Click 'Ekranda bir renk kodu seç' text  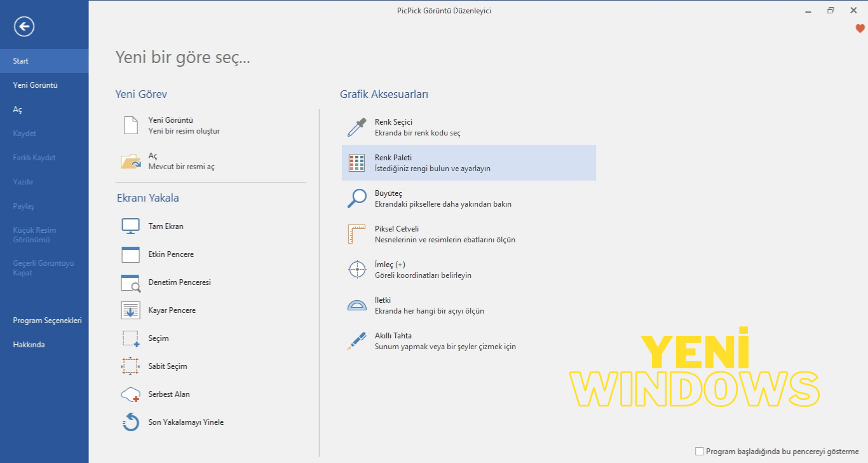pos(417,134)
